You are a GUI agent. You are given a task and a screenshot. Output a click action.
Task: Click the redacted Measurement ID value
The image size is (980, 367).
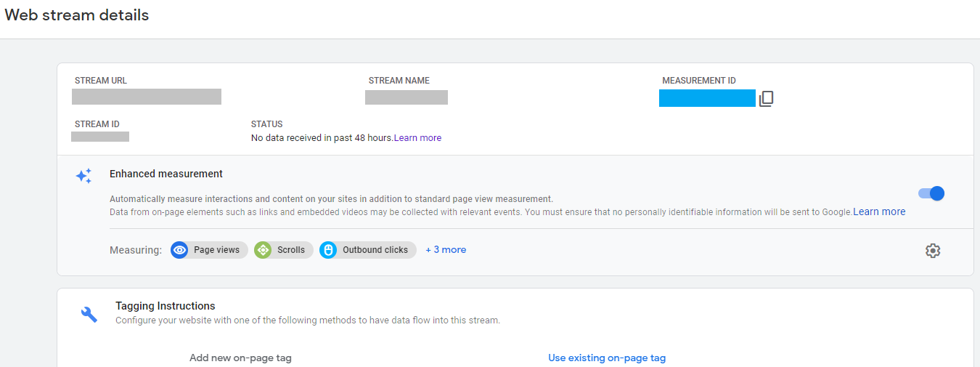707,98
